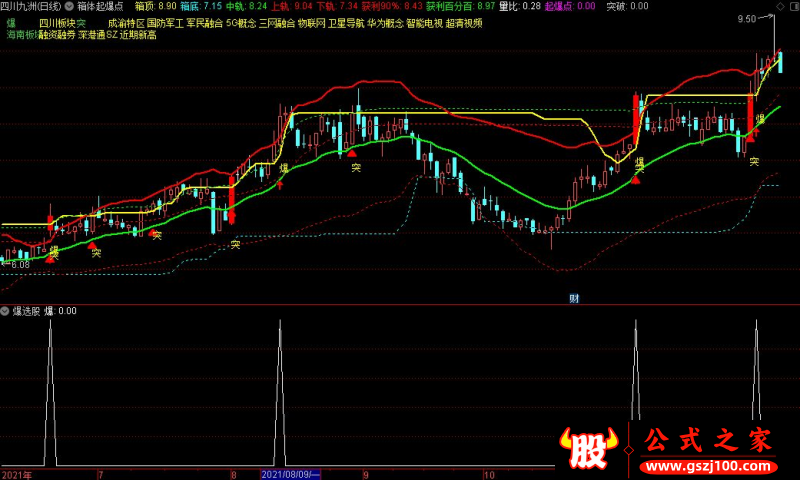Select the 中轨: 8.24 value

[246, 7]
